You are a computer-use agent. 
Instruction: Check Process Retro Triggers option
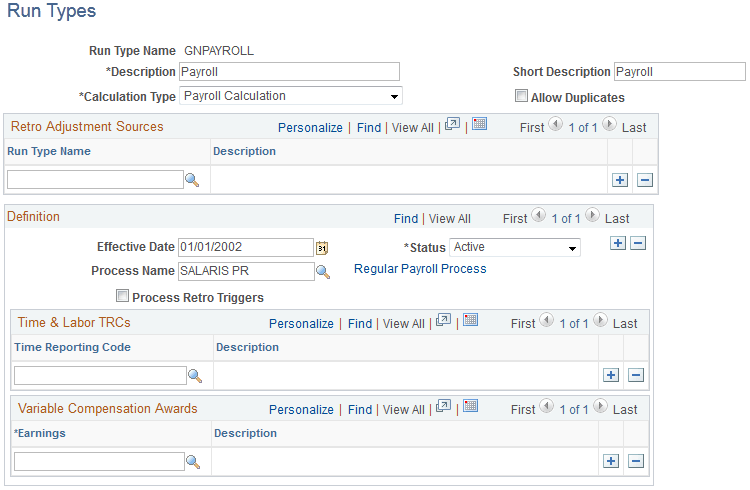coord(122,296)
